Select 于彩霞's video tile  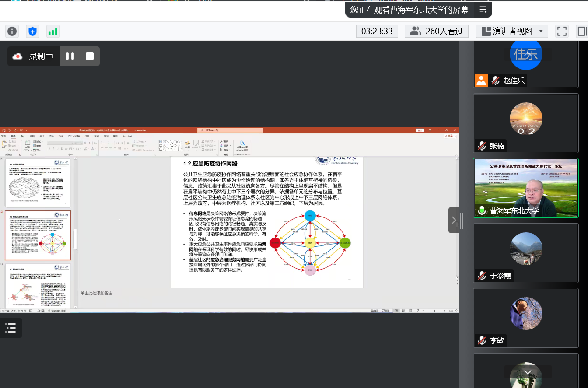(x=526, y=252)
